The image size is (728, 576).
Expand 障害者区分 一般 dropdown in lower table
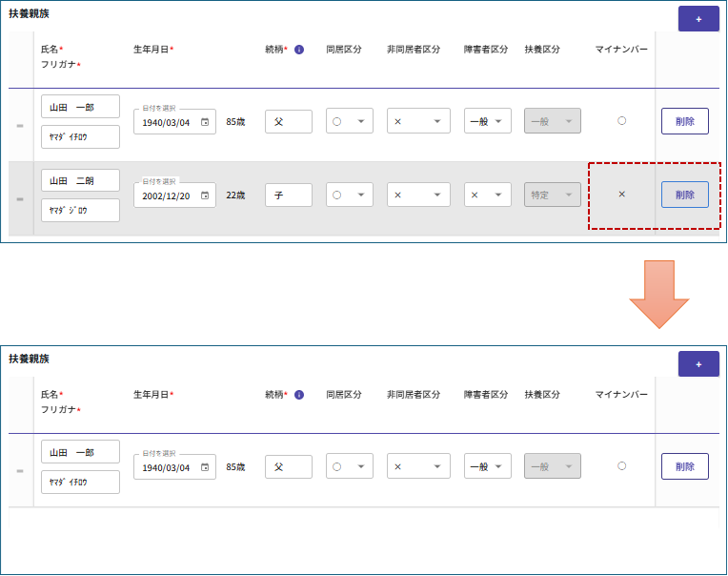tap(487, 467)
